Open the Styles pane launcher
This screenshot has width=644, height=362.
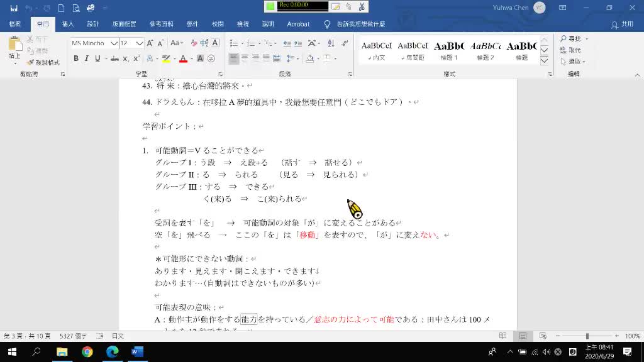pyautogui.click(x=550, y=74)
